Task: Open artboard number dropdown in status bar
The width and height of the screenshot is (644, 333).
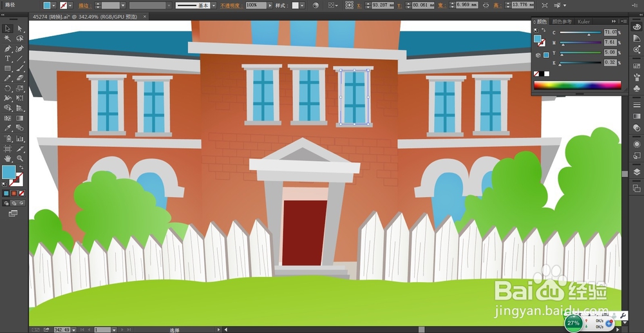Action: [x=114, y=330]
